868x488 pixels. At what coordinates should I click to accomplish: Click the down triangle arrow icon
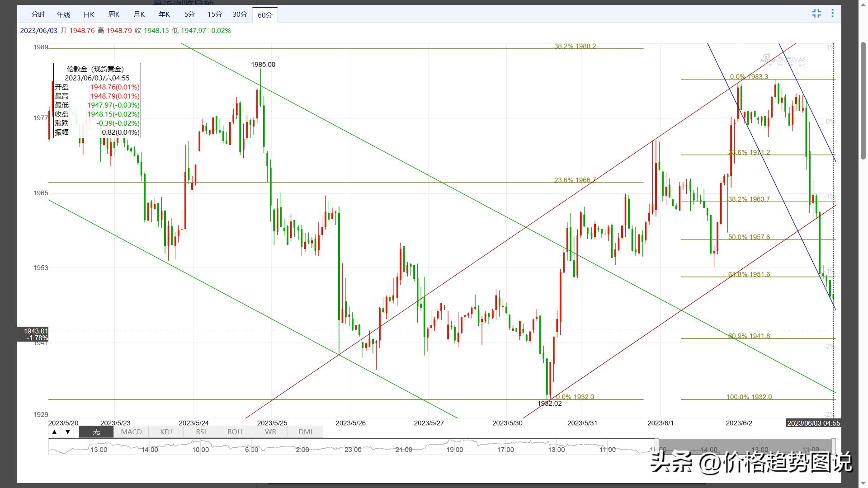click(67, 432)
